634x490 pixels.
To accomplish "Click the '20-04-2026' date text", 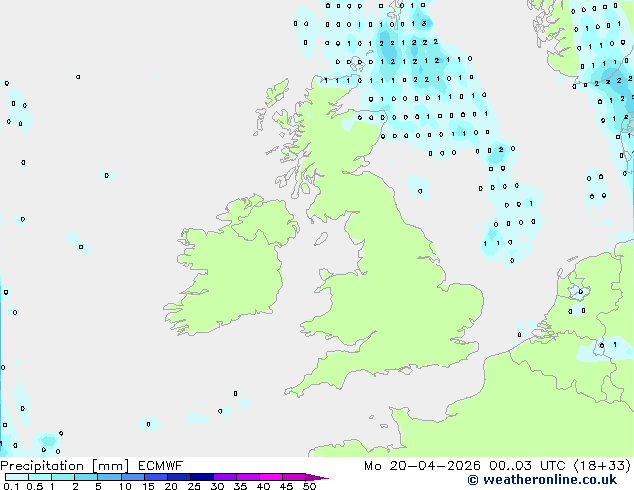I will point(435,466).
